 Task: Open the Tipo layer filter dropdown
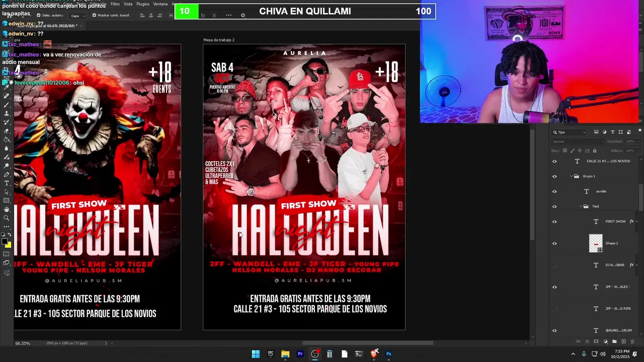570,132
